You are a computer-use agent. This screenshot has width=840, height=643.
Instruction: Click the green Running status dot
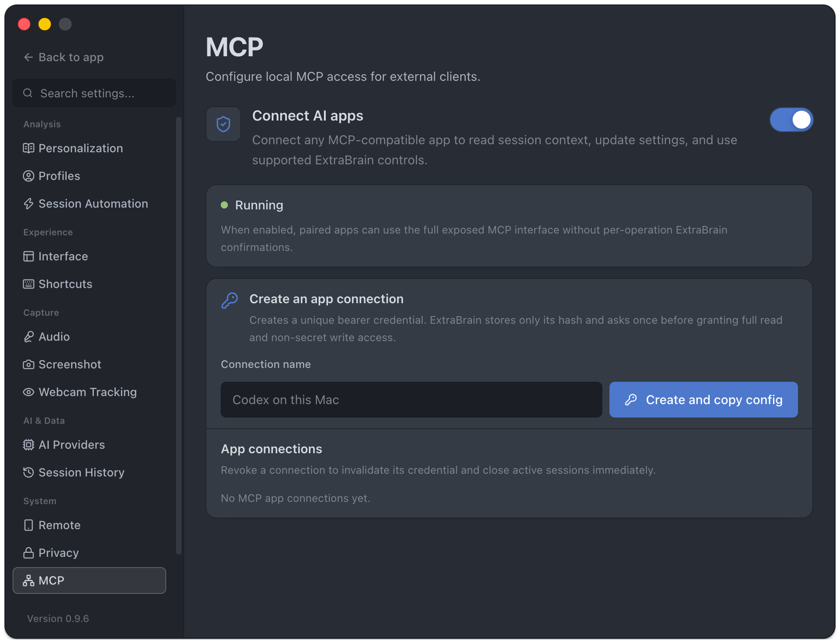[225, 205]
